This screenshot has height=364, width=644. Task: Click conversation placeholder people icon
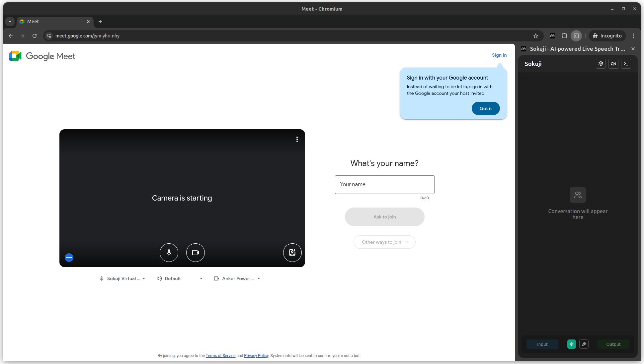[578, 195]
